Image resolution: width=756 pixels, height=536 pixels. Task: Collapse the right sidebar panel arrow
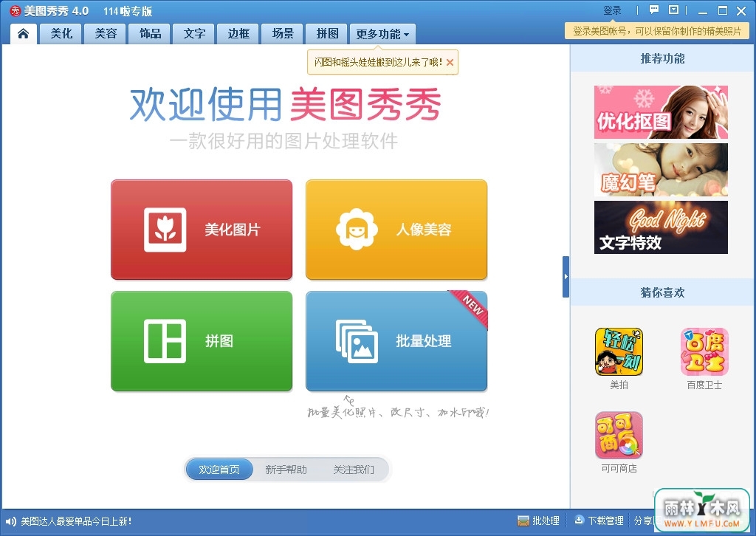(566, 277)
